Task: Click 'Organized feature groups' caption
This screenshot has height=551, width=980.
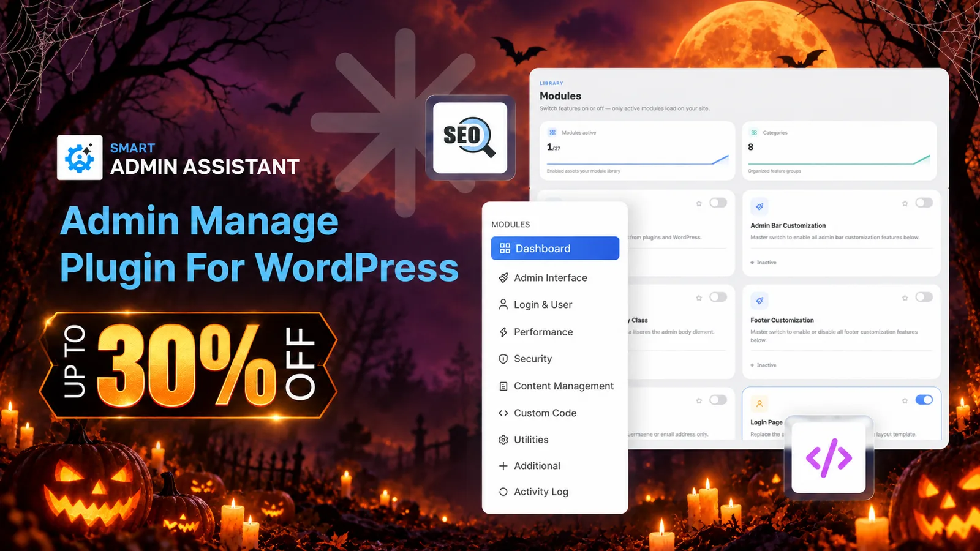Action: (x=774, y=171)
